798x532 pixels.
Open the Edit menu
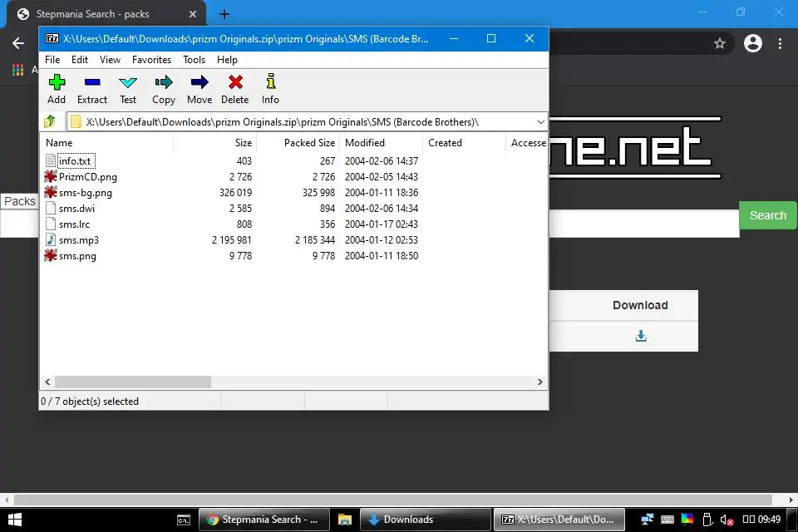pos(80,60)
